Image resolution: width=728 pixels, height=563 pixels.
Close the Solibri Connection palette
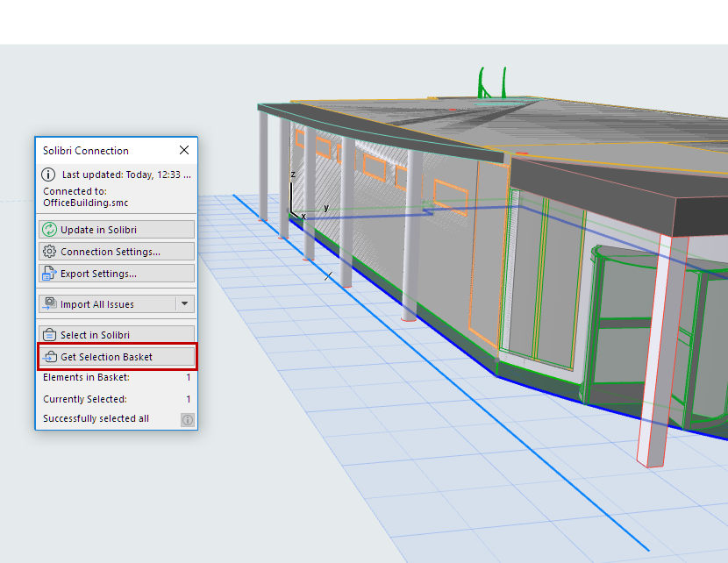point(184,150)
